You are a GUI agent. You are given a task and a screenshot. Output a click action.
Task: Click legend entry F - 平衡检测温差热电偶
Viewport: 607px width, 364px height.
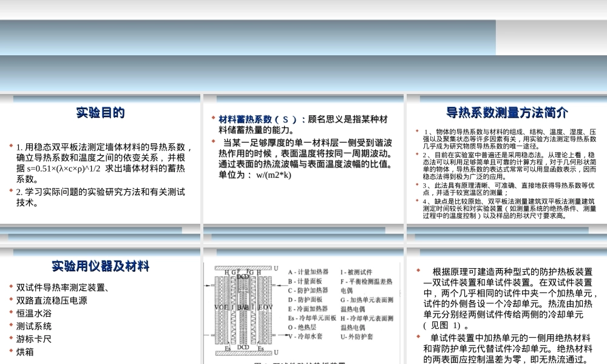coord(367,286)
